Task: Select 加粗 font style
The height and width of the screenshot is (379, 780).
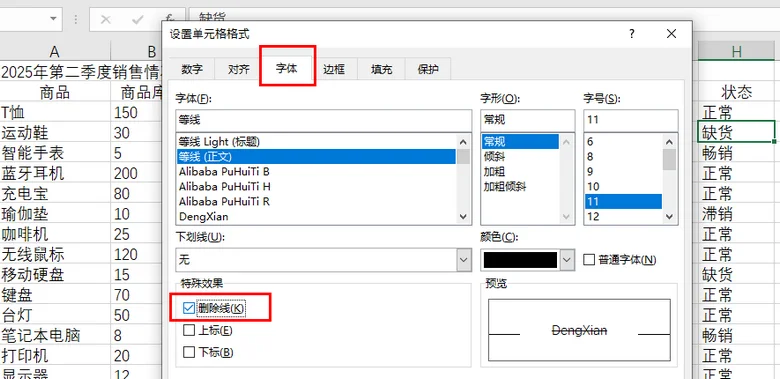Action: (x=520, y=172)
